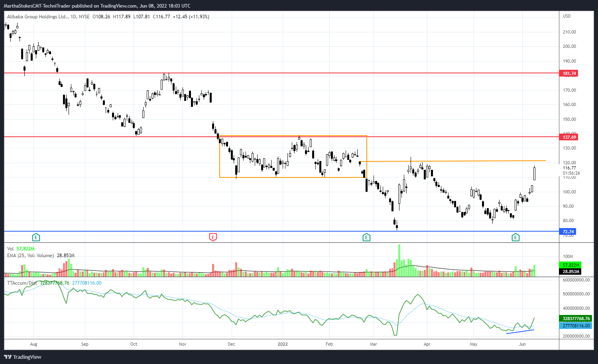Click the Vol indicator legend label
The height and width of the screenshot is (364, 598).
[10, 249]
